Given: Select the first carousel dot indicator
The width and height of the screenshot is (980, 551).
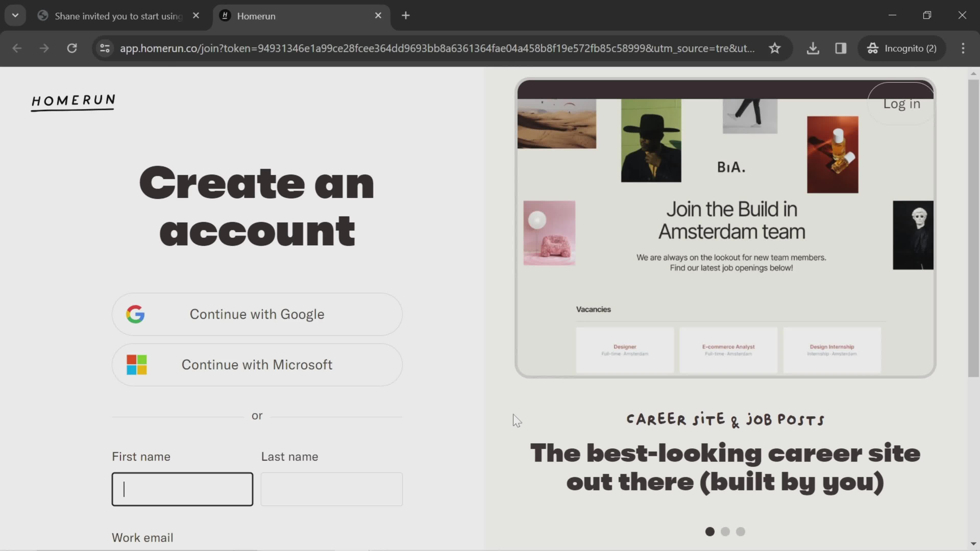Looking at the screenshot, I should (710, 532).
